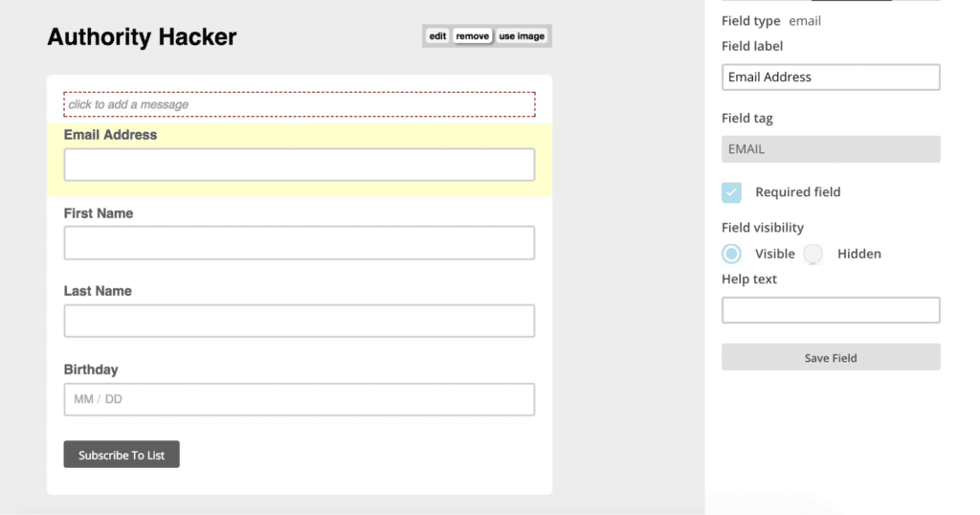Viewport: 980px width, 515px height.
Task: Click the First Name label
Action: (x=99, y=213)
